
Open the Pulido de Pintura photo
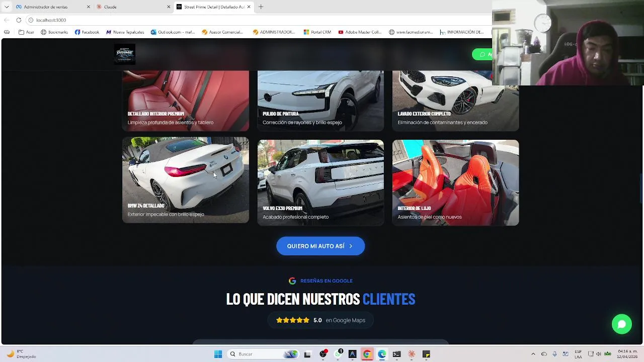pos(320,101)
